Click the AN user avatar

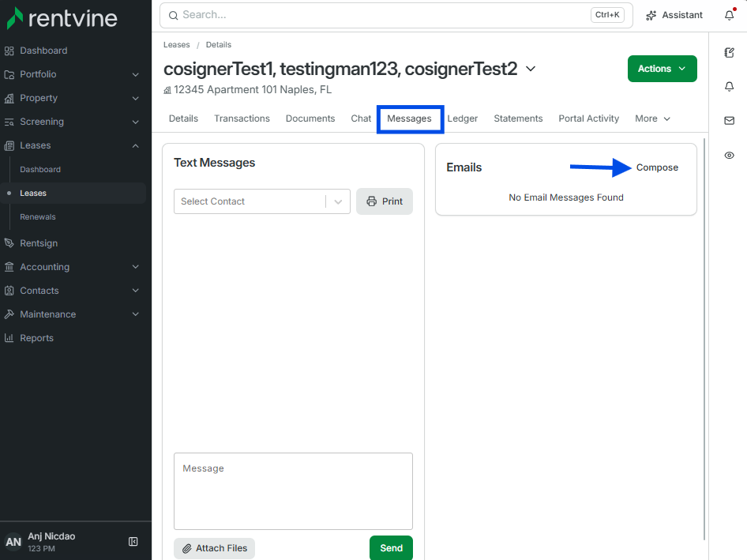click(13, 542)
